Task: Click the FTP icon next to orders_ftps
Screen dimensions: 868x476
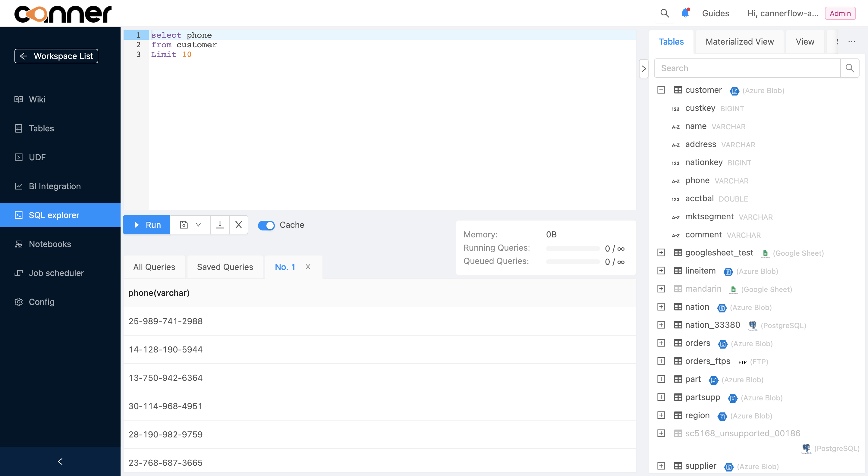Action: 742,362
